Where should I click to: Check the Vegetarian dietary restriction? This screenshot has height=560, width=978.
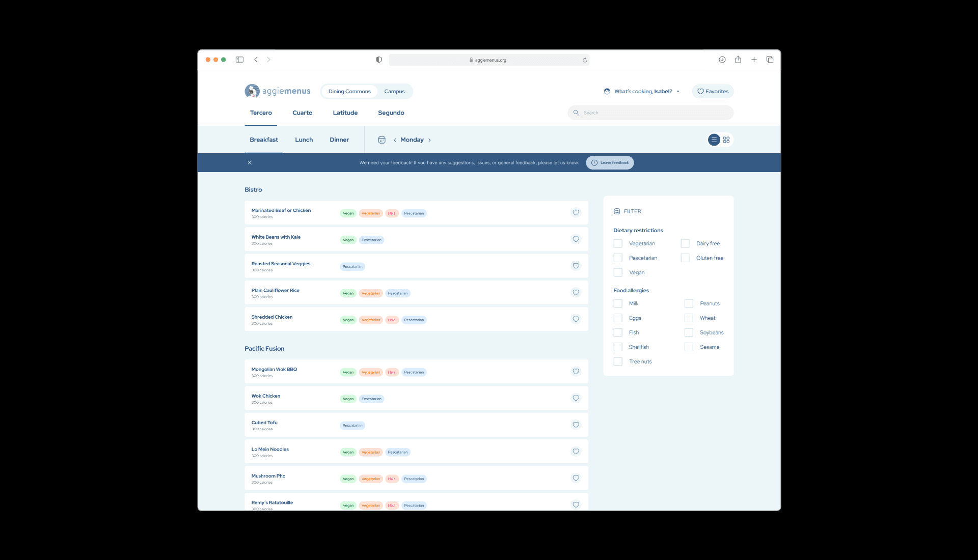click(618, 244)
